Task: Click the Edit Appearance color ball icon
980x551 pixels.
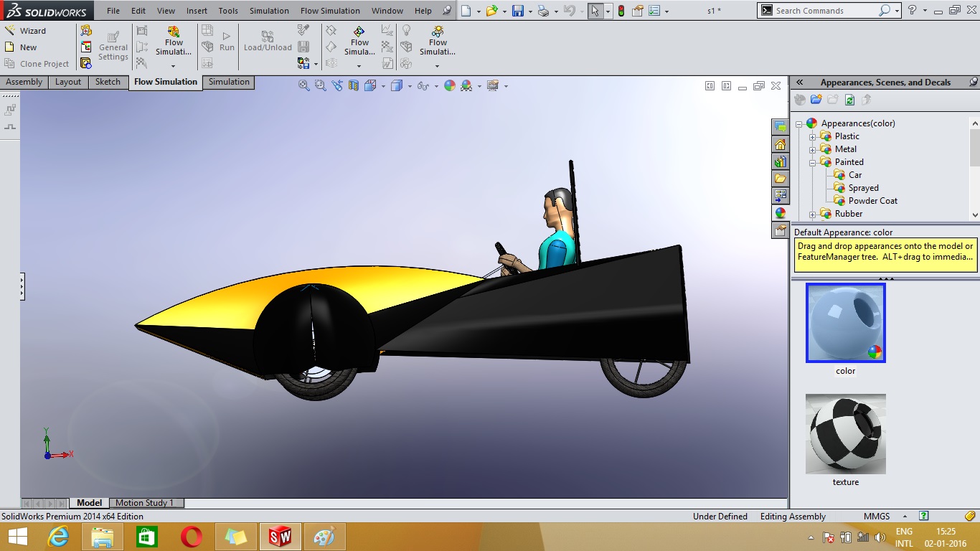Action: pos(450,85)
